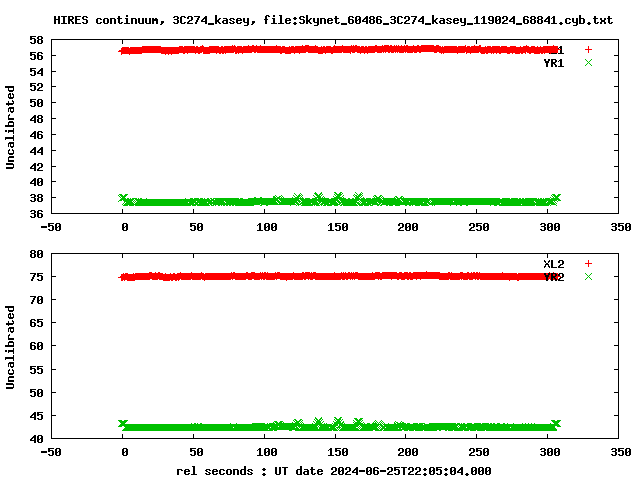Click the y-axis tick value 70
Screen dimensions: 640x480
(x=36, y=300)
